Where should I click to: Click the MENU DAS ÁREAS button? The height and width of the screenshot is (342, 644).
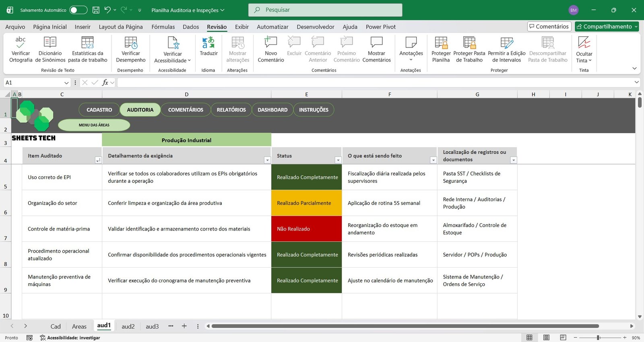(x=94, y=125)
